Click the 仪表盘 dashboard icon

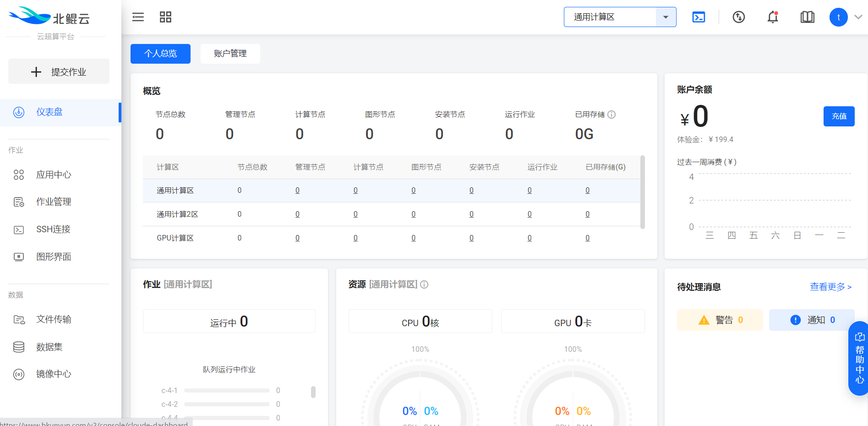(19, 112)
